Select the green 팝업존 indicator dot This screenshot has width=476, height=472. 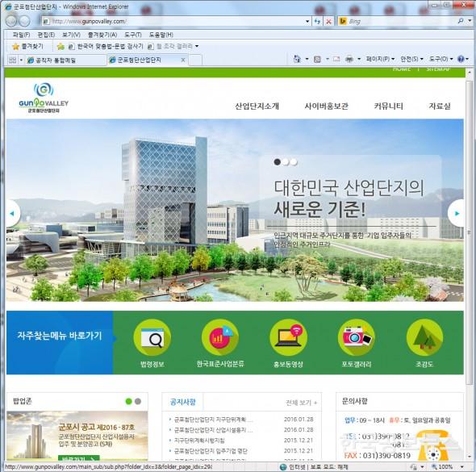(129, 401)
